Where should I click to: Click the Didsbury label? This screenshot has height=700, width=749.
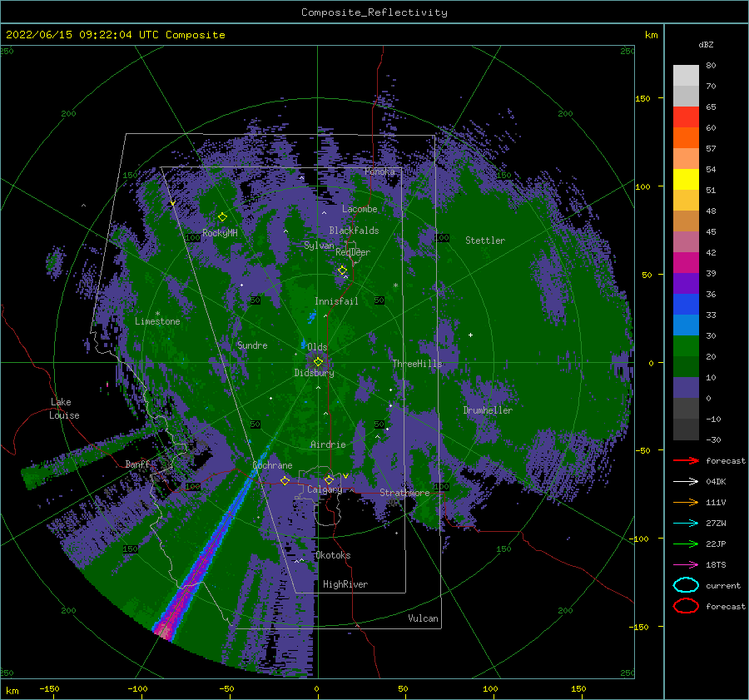(315, 373)
